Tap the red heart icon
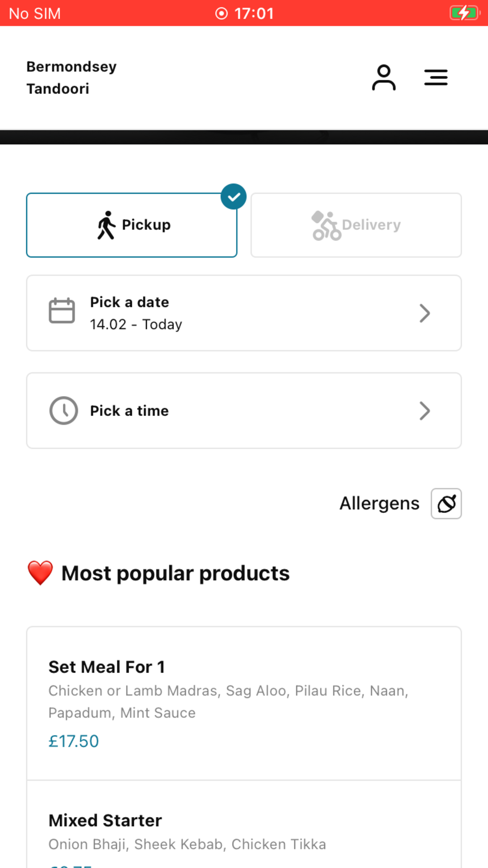488x868 pixels. tap(40, 573)
